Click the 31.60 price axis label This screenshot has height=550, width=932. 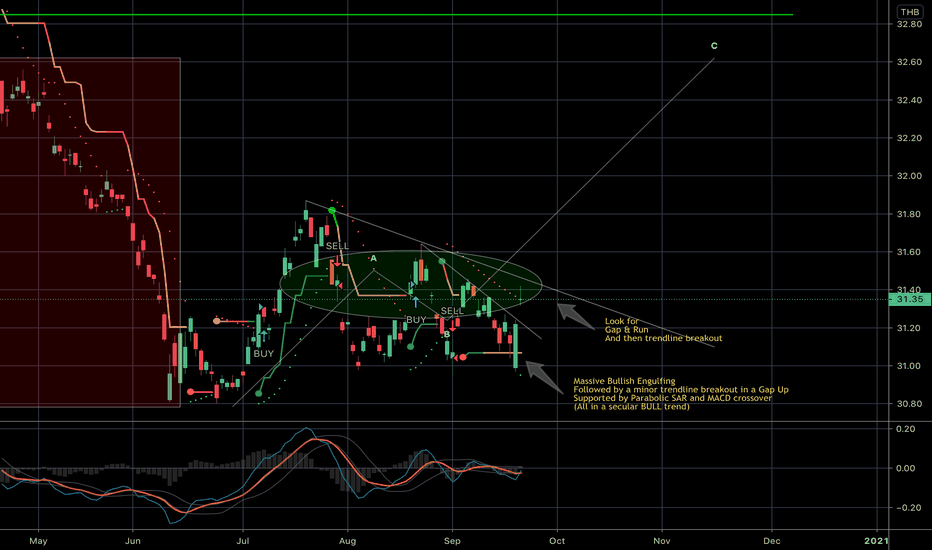[x=909, y=252]
